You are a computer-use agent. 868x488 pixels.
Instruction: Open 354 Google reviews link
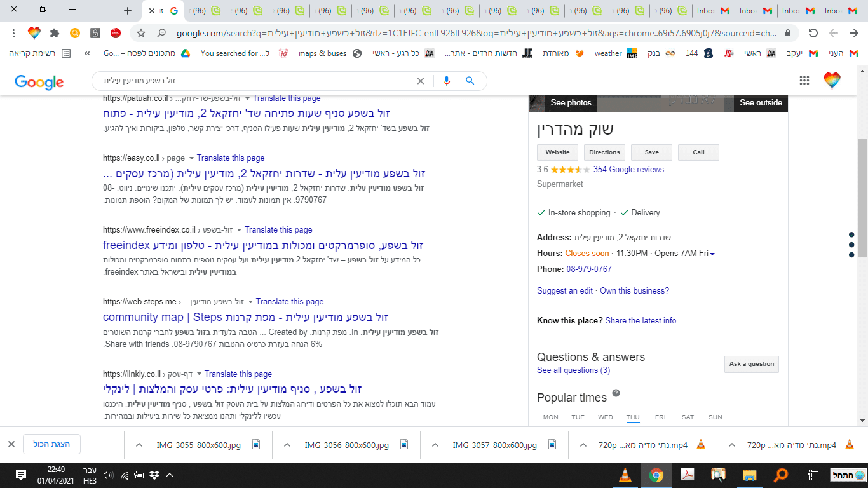coord(628,170)
